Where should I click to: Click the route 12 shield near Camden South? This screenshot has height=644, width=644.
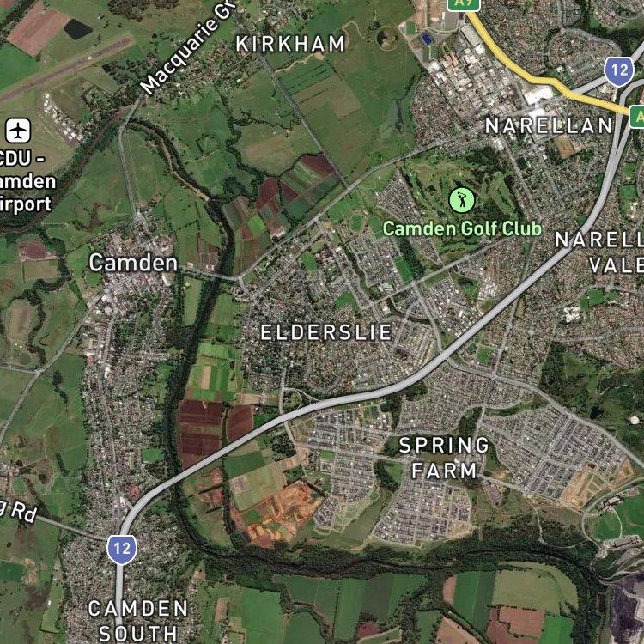[122, 550]
